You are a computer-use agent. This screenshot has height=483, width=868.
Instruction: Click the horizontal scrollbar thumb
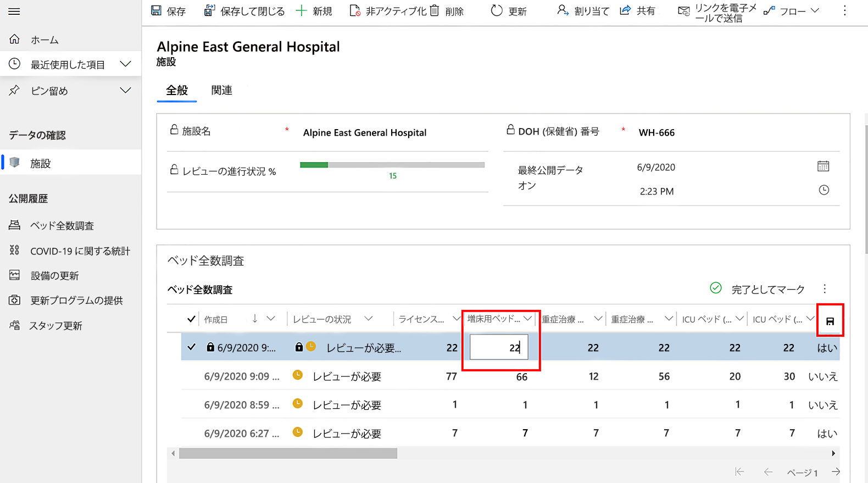point(288,453)
